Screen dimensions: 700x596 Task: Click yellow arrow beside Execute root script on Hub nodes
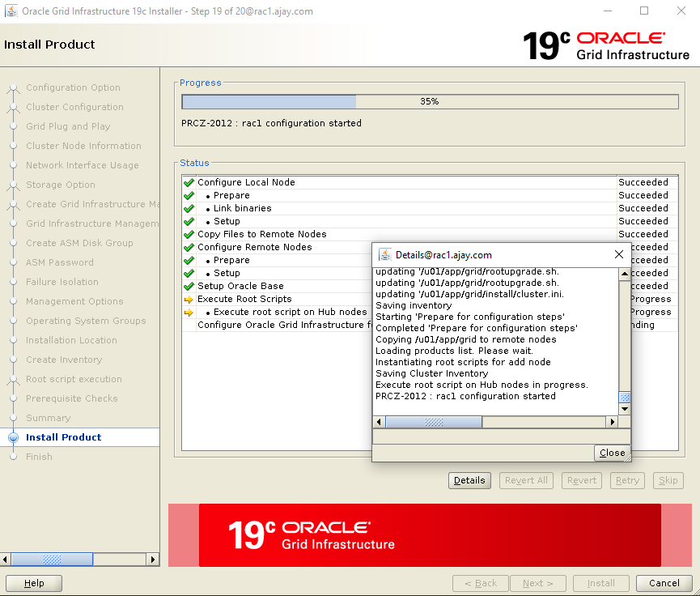pyautogui.click(x=189, y=312)
